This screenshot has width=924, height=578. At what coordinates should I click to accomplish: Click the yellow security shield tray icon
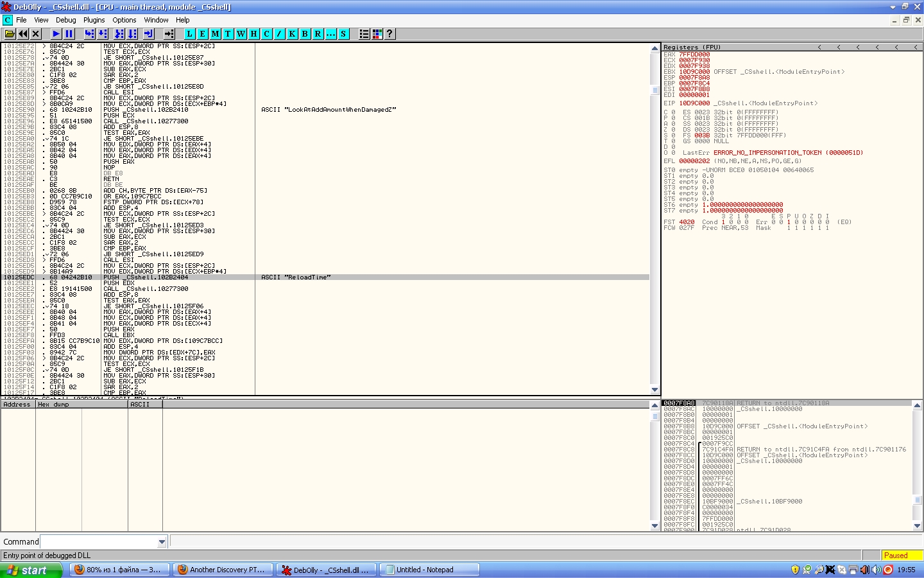796,570
